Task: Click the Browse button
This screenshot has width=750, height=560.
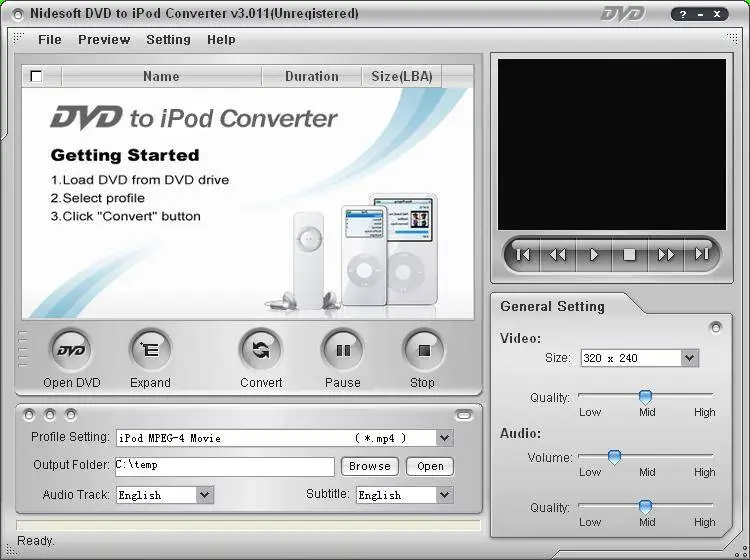Action: (370, 466)
